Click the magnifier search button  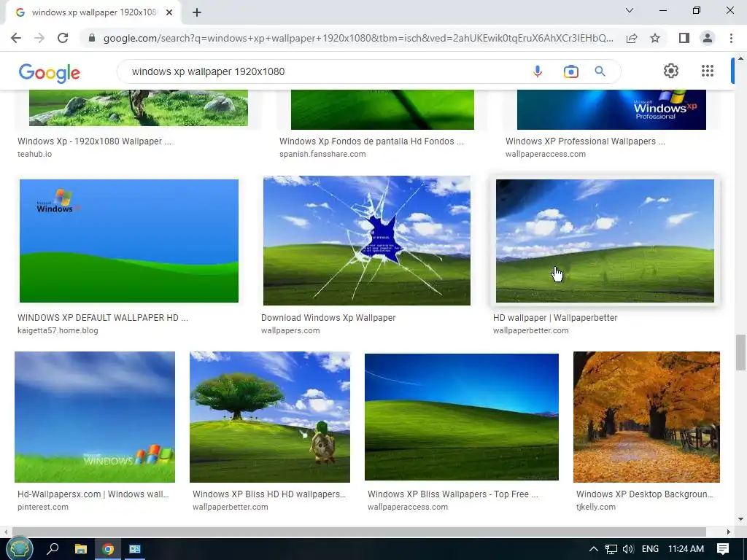click(600, 71)
